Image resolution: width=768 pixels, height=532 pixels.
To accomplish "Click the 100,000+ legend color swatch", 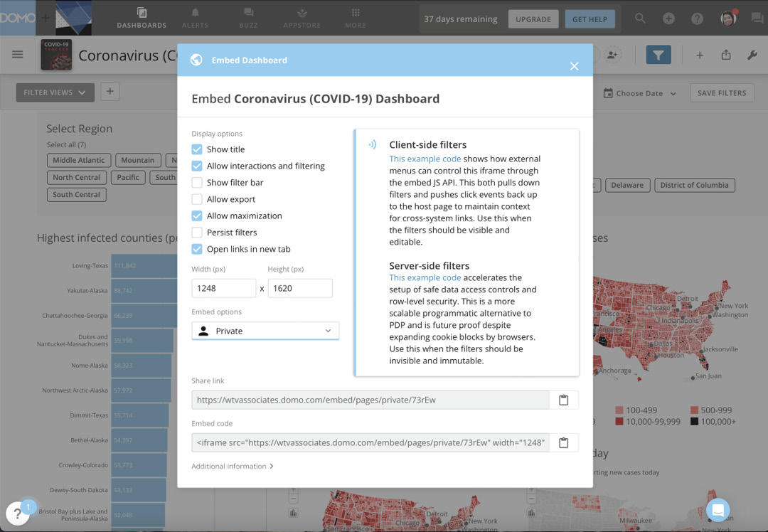I will click(694, 421).
